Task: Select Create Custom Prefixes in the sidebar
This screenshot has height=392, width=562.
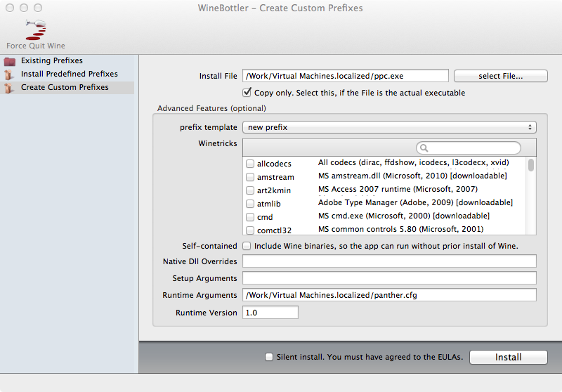Action: (x=67, y=87)
